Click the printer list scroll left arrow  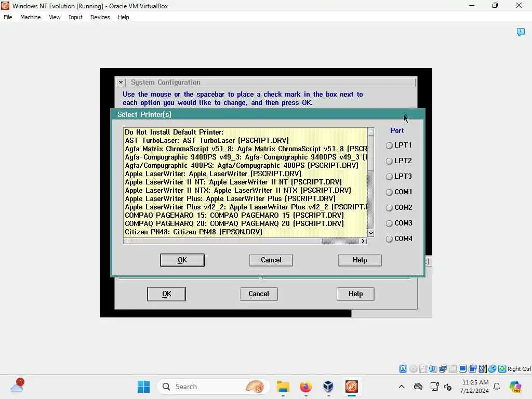point(127,241)
